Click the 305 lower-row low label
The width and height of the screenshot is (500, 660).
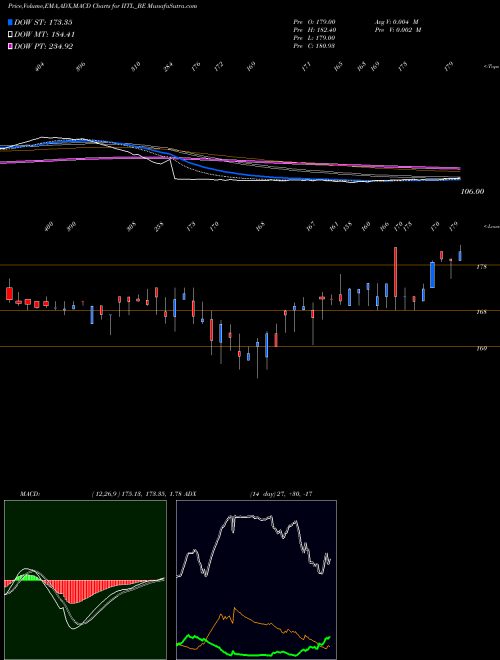132,227
